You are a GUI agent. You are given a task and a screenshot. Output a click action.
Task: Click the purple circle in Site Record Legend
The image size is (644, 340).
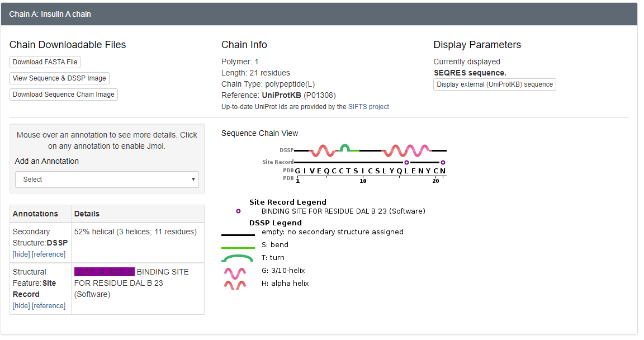tap(238, 211)
